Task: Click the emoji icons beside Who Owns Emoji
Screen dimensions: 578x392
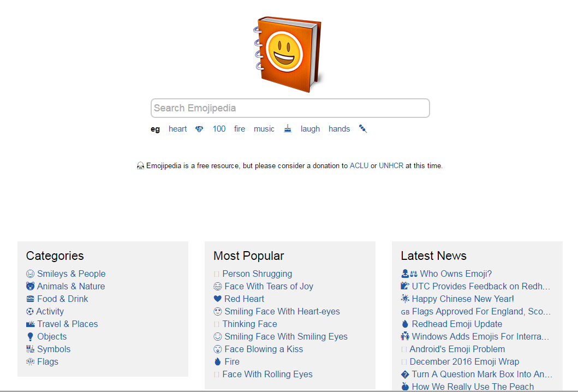Action: point(409,274)
